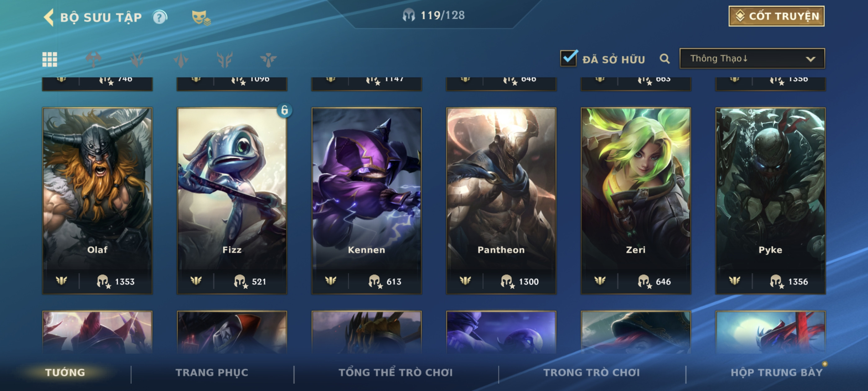Viewport: 868px width, 391px height.
Task: Open the theater masks icon
Action: 201,18
